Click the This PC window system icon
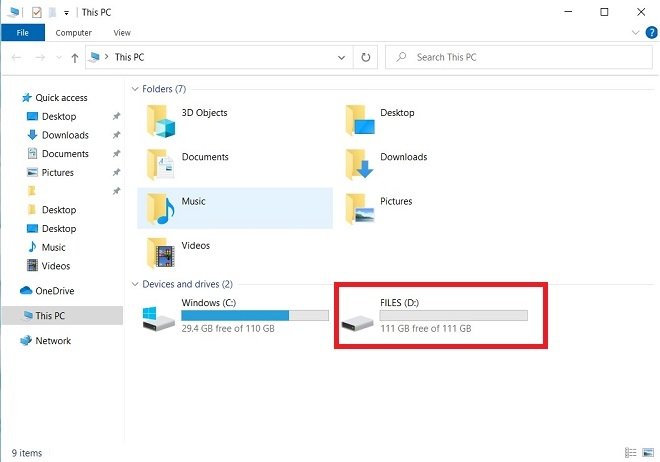Viewport: 660px width, 462px height. click(13, 12)
